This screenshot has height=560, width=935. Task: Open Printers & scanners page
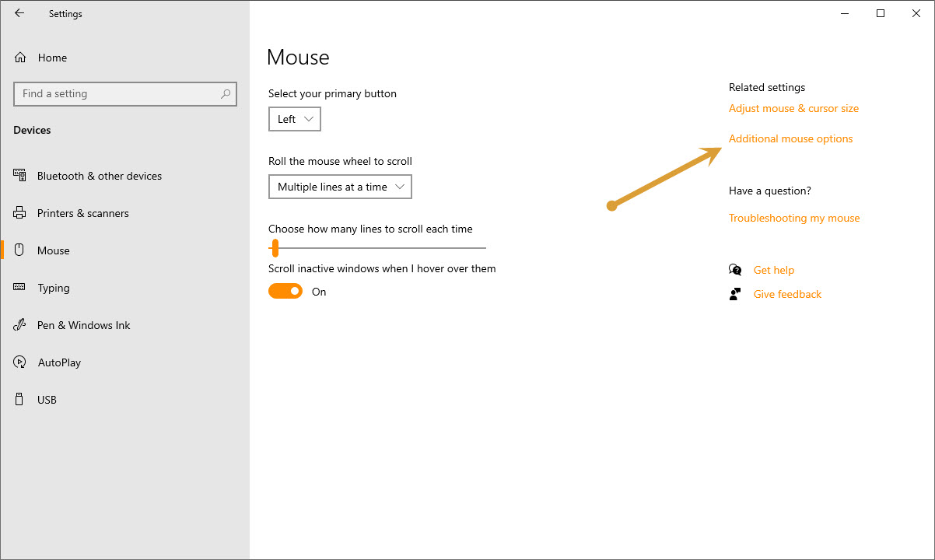83,213
